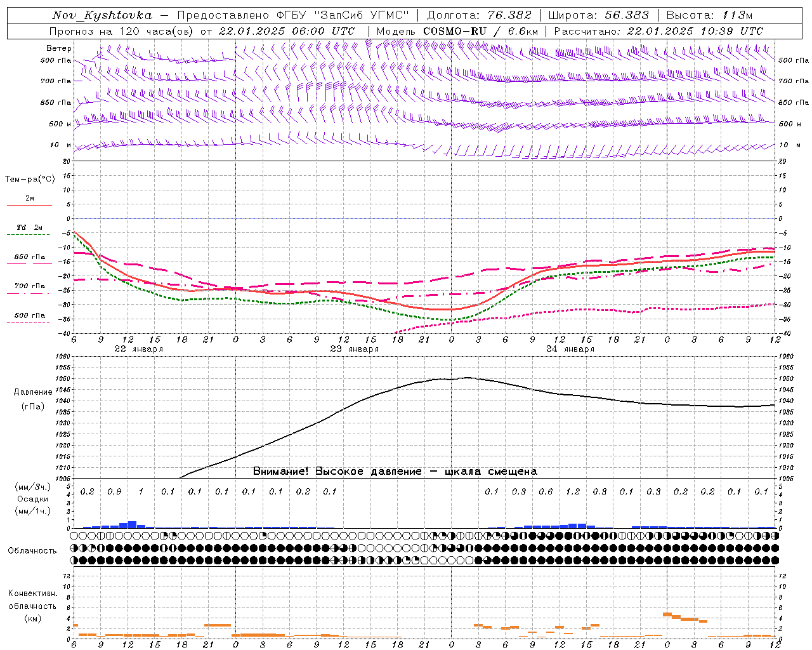
Task: Select the Конвективн. облачность label
Action: [32, 600]
